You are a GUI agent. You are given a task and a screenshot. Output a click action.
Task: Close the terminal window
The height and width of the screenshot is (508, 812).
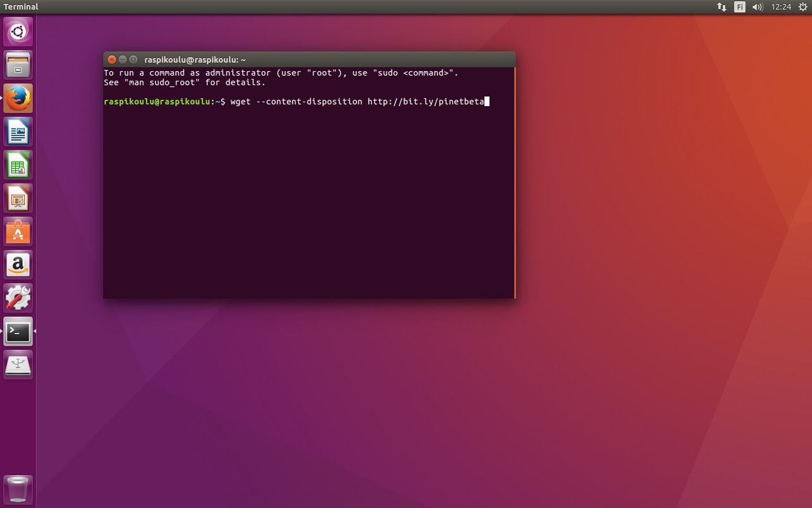click(112, 60)
